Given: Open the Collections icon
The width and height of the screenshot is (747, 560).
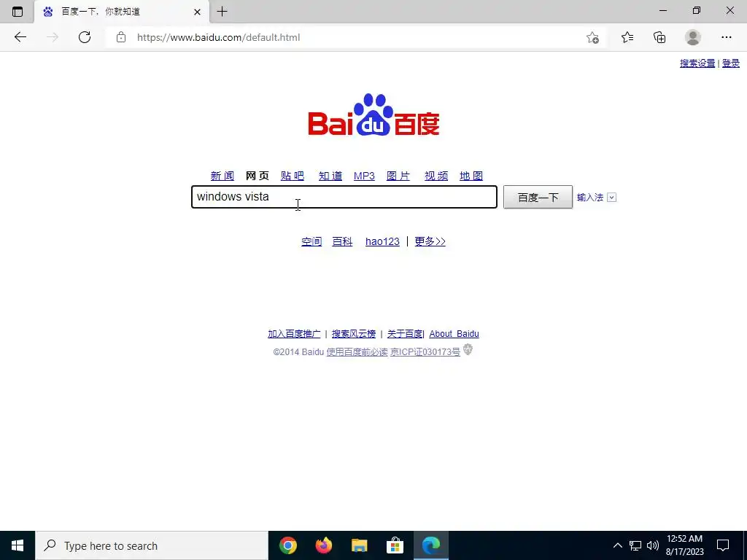Looking at the screenshot, I should [x=659, y=37].
